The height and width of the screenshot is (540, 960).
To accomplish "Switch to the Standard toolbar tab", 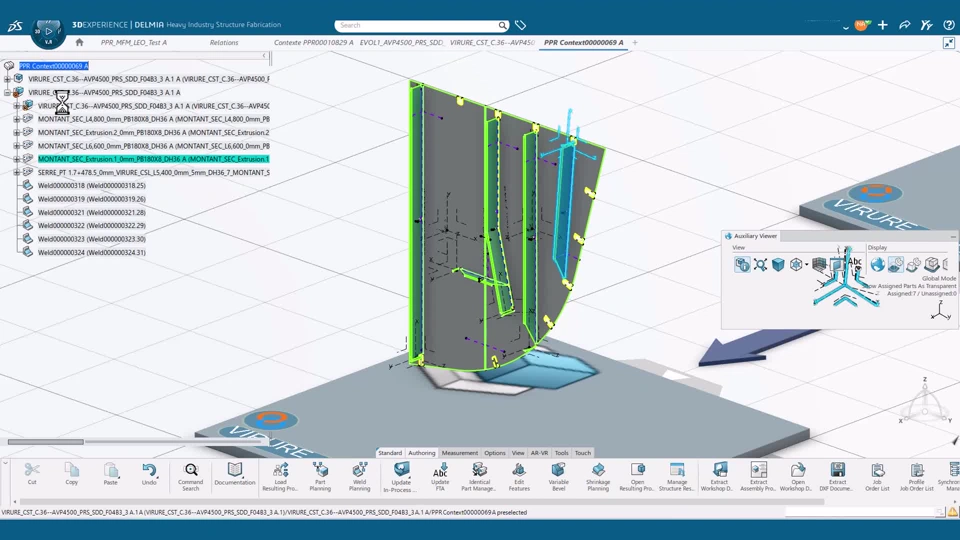I will [390, 453].
